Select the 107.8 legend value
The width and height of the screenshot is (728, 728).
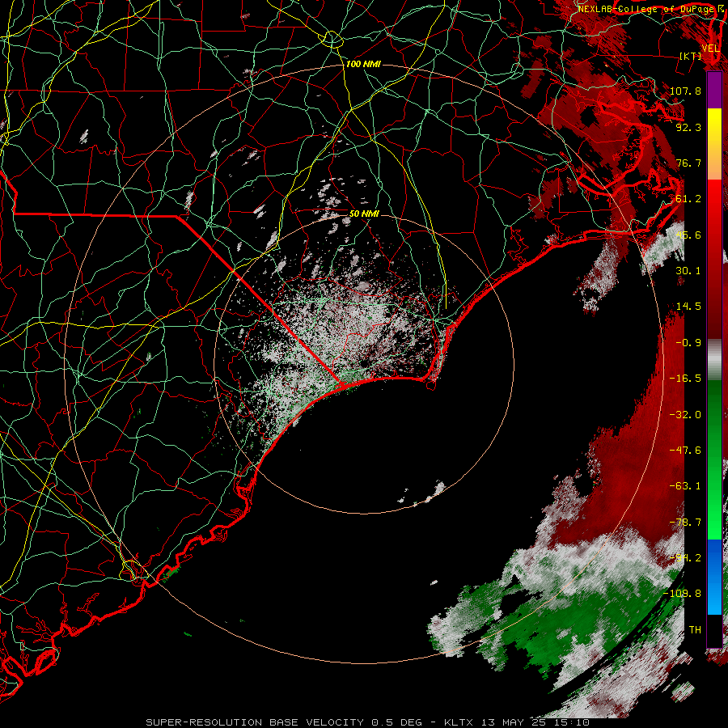tap(685, 91)
